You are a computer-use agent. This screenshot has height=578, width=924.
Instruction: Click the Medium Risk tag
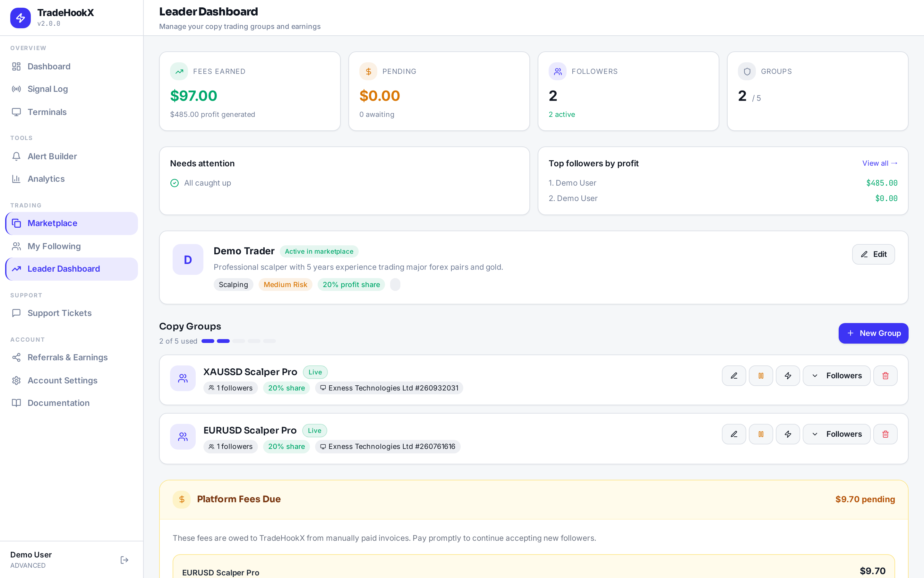(x=285, y=285)
